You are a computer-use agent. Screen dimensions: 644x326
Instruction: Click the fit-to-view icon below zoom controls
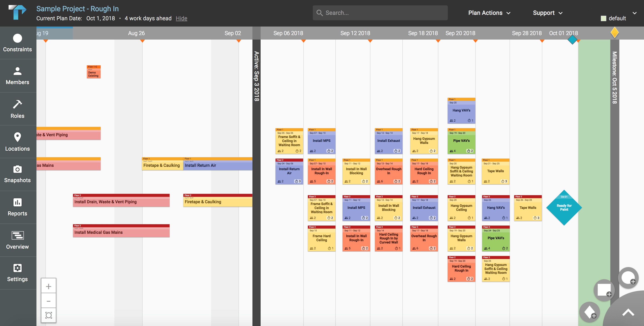pyautogui.click(x=49, y=315)
